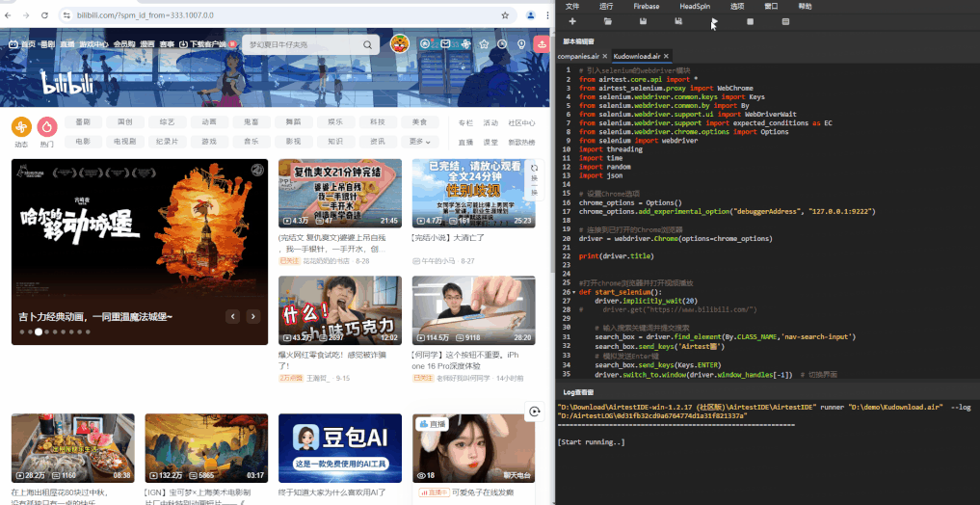
Task: Open the 社区中心 link
Action: pos(521,123)
